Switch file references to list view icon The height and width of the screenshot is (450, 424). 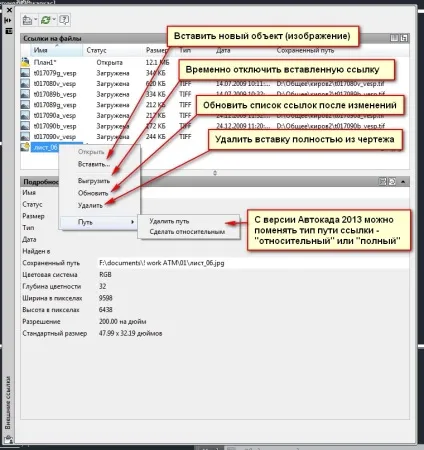click(x=394, y=38)
